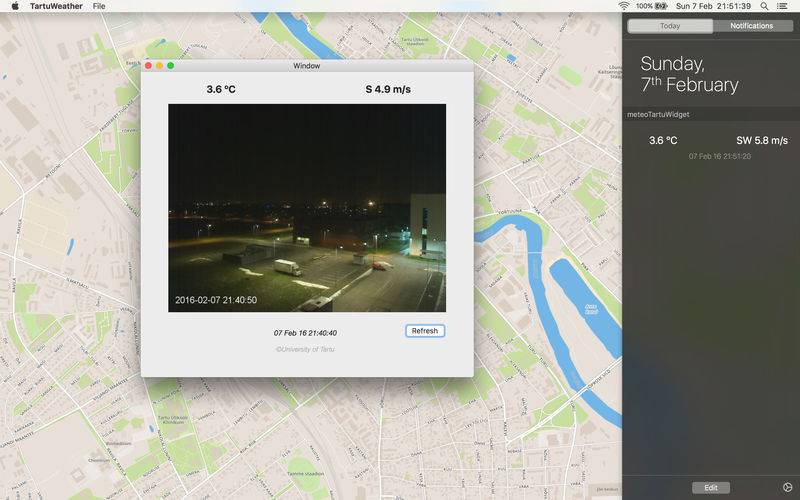Minimize the window with yellow button

pyautogui.click(x=160, y=66)
